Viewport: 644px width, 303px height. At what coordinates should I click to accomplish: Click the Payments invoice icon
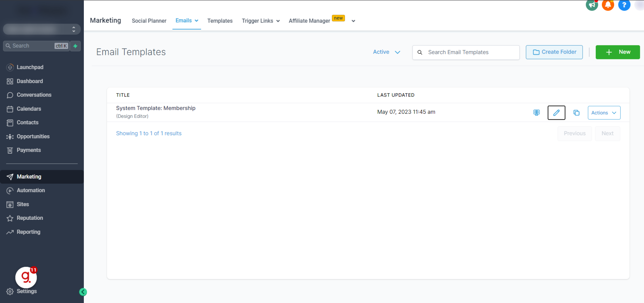(x=10, y=150)
